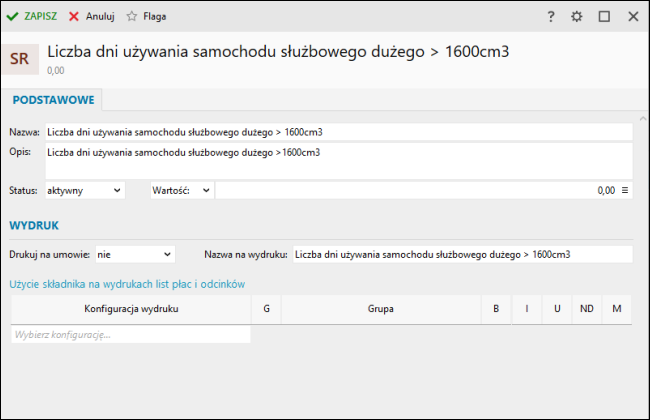
Task: Click the WYDRUK section heading
Action: click(x=34, y=226)
